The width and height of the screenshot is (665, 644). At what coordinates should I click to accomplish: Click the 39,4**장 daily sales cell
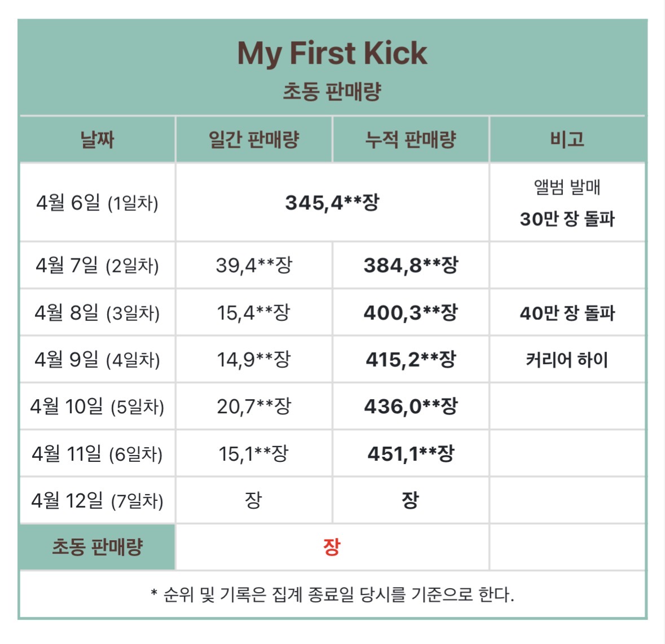click(x=254, y=265)
